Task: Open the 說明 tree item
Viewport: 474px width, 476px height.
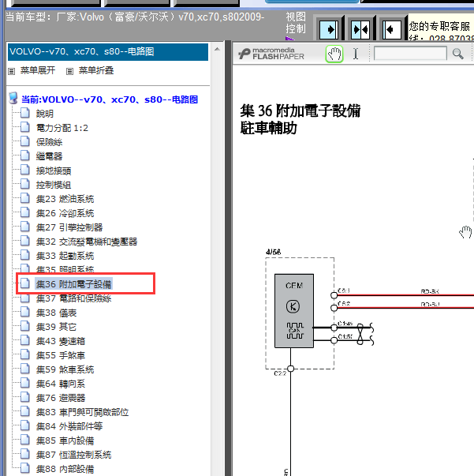Action: [x=45, y=114]
